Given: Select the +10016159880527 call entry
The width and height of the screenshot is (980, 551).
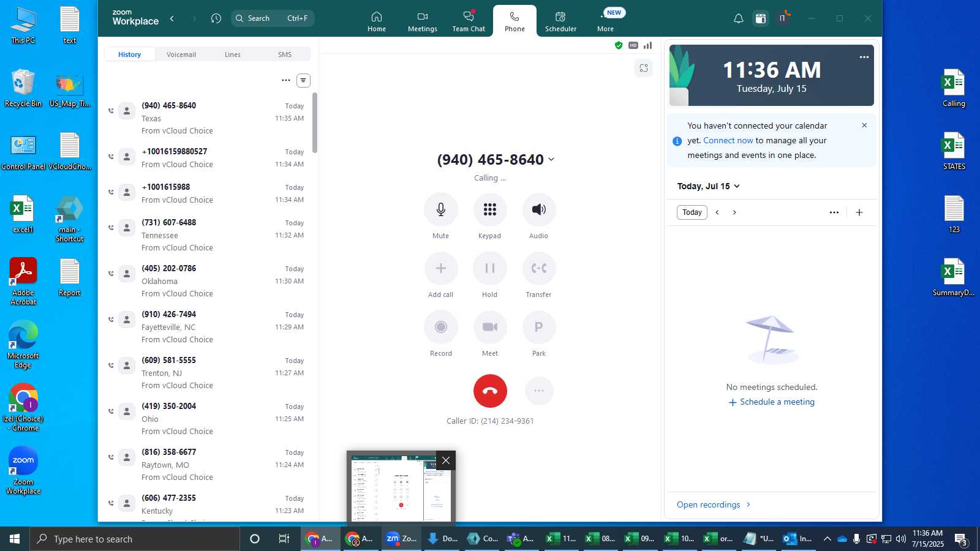Looking at the screenshot, I should [x=208, y=158].
